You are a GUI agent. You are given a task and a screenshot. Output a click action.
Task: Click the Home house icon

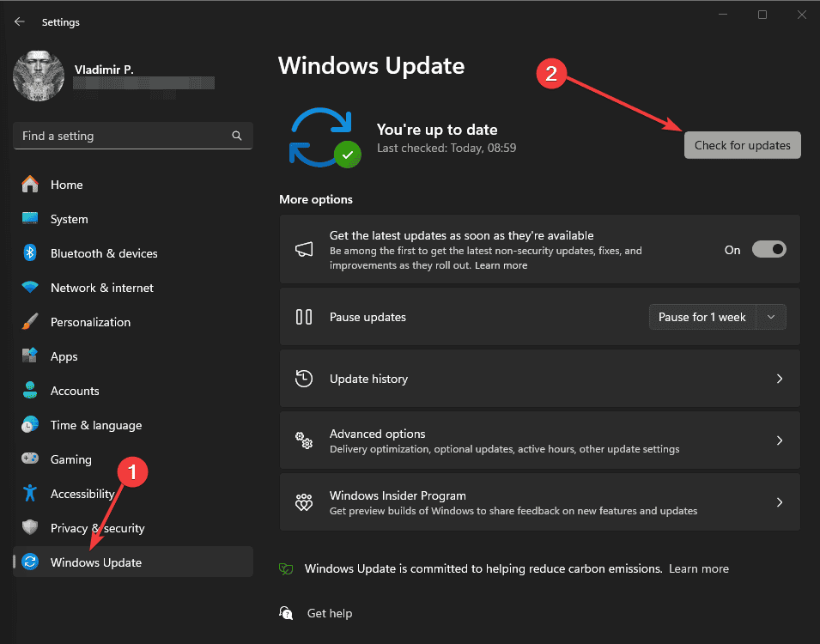click(30, 184)
